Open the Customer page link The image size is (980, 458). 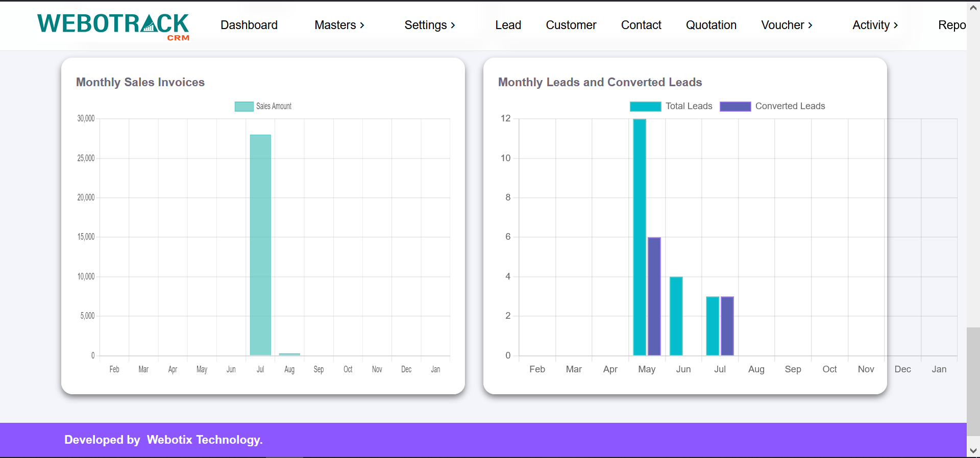click(x=571, y=25)
